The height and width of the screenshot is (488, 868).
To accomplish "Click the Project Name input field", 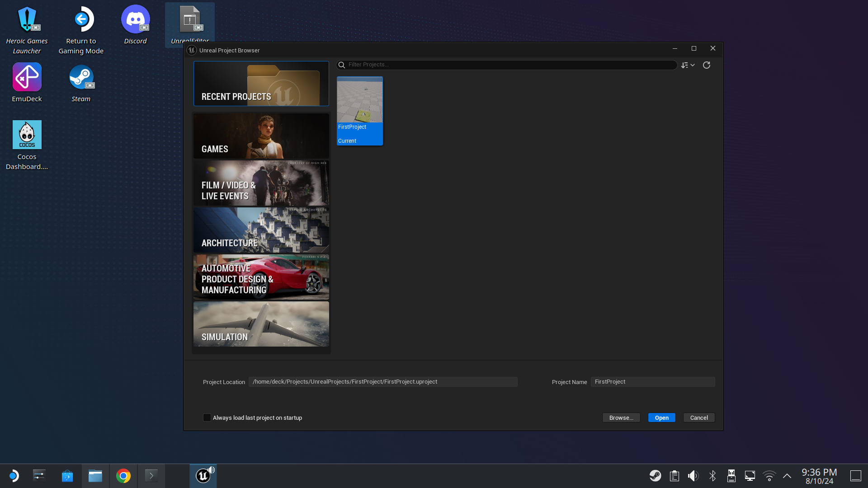I will pos(652,382).
